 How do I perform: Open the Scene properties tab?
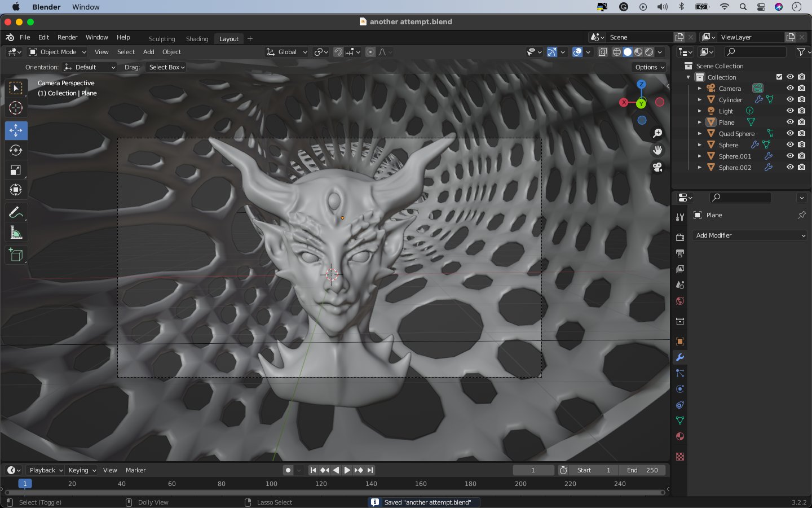680,284
